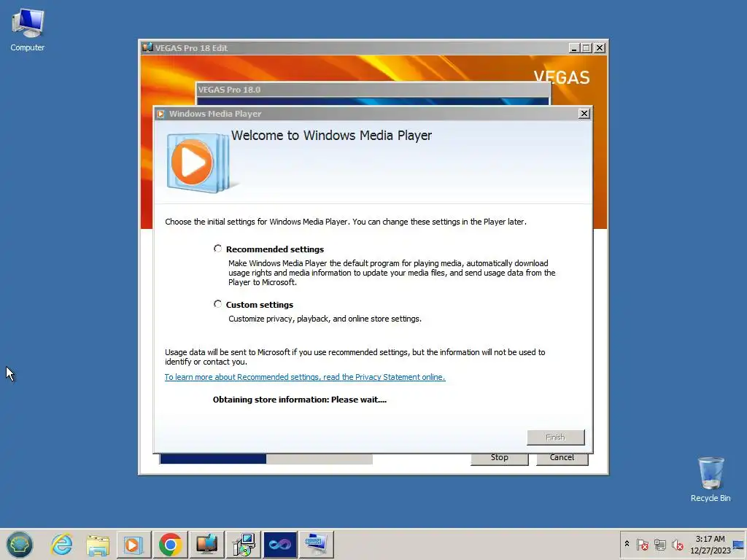Click the Recommended settings description text
Viewport: 747px width, 560px height.
point(392,273)
